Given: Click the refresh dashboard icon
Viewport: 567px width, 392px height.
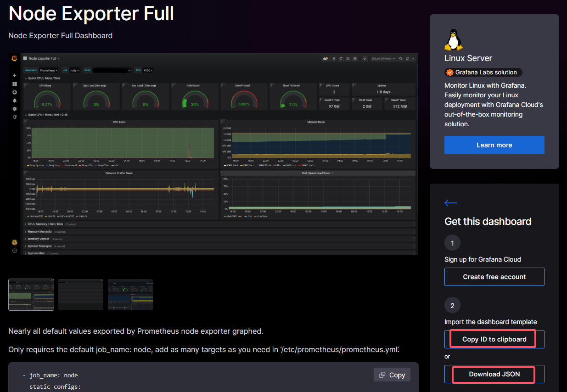Looking at the screenshot, I should [408, 59].
